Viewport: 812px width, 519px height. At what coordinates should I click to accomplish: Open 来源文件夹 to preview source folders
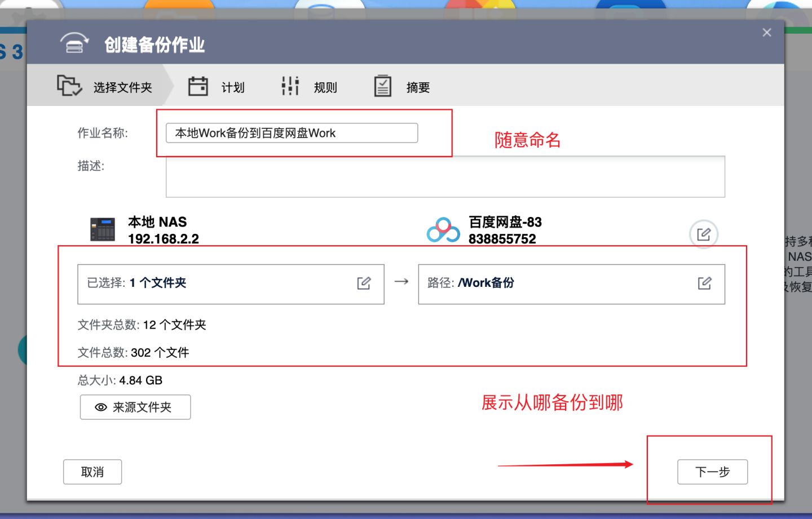click(135, 407)
